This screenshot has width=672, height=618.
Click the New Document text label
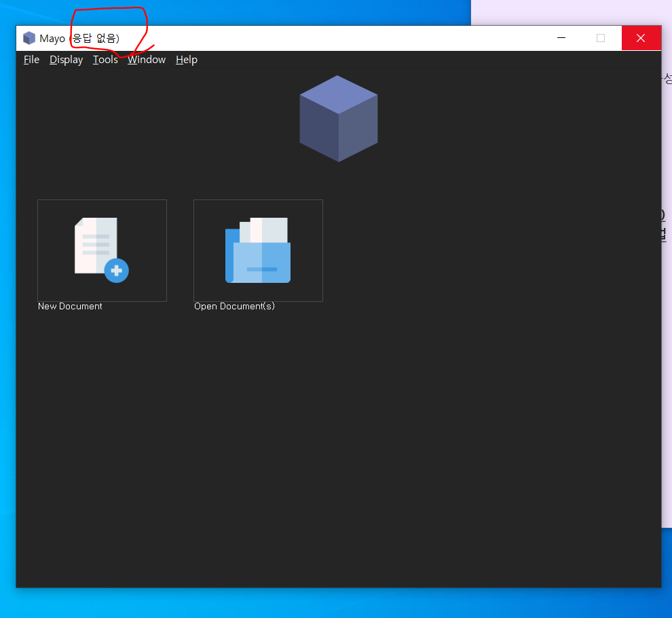69,306
